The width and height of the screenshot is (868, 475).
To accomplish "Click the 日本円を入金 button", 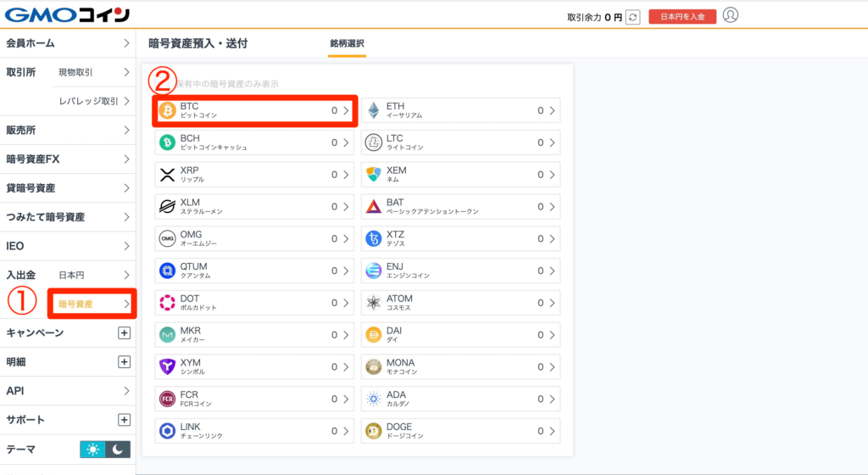I will point(682,17).
